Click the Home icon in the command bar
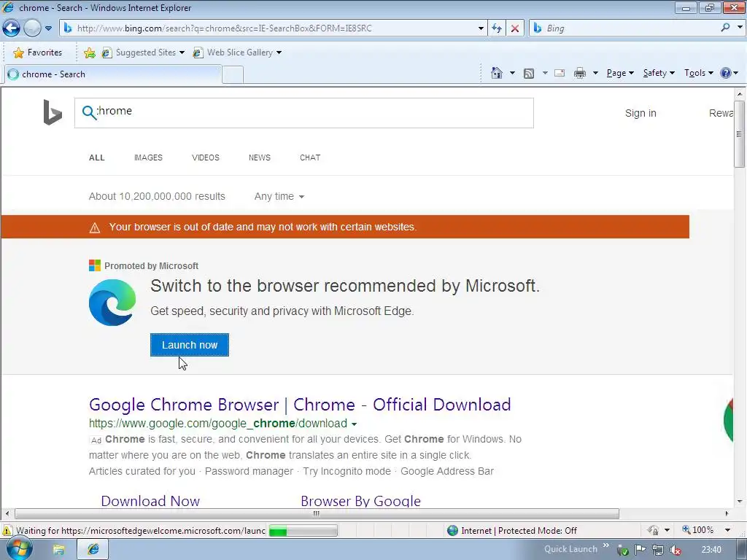Viewport: 747px width, 560px height. click(496, 73)
